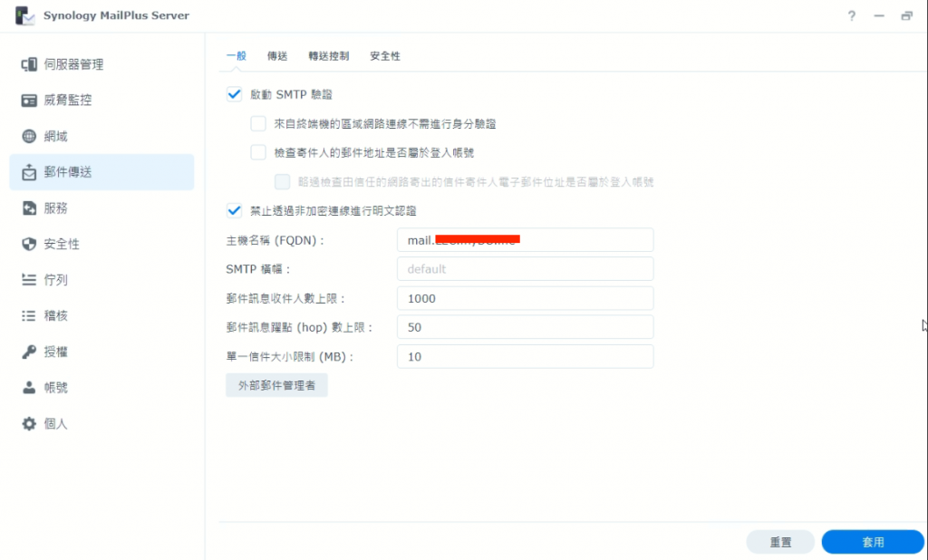Click the Synology MailPlus Server app logo
928x560 pixels.
pyautogui.click(x=24, y=16)
